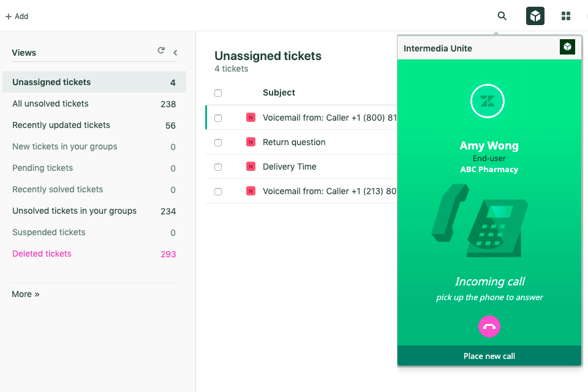
Task: Click the Place new call button
Action: pyautogui.click(x=489, y=356)
